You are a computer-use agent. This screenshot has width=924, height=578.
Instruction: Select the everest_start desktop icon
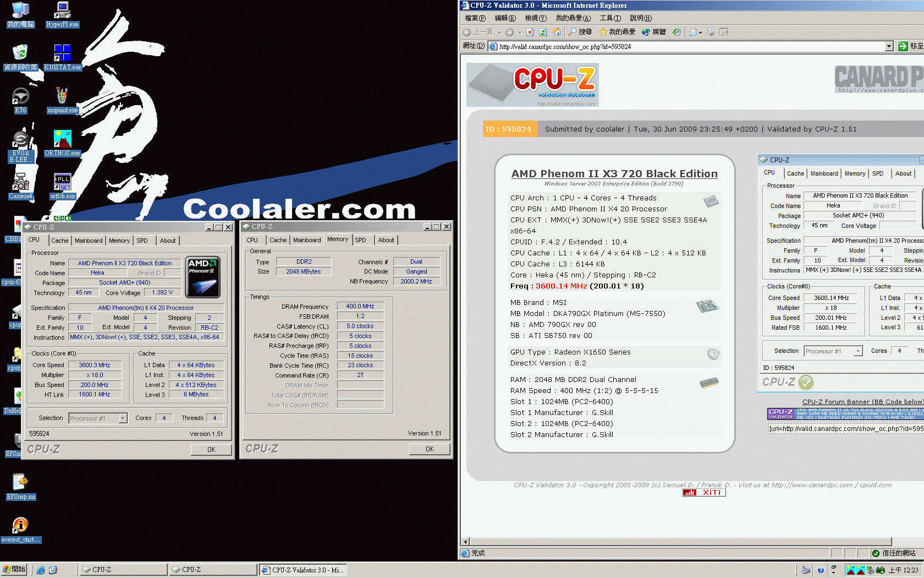(x=20, y=530)
